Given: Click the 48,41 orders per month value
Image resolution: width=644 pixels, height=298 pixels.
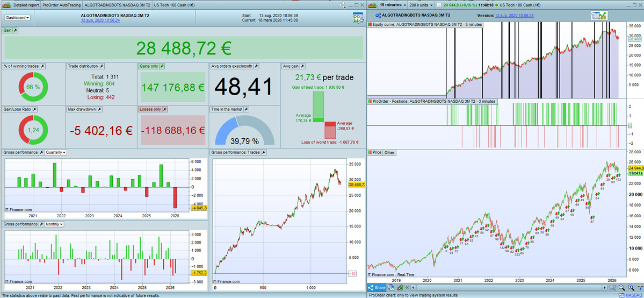Looking at the screenshot, I should pos(243,87).
